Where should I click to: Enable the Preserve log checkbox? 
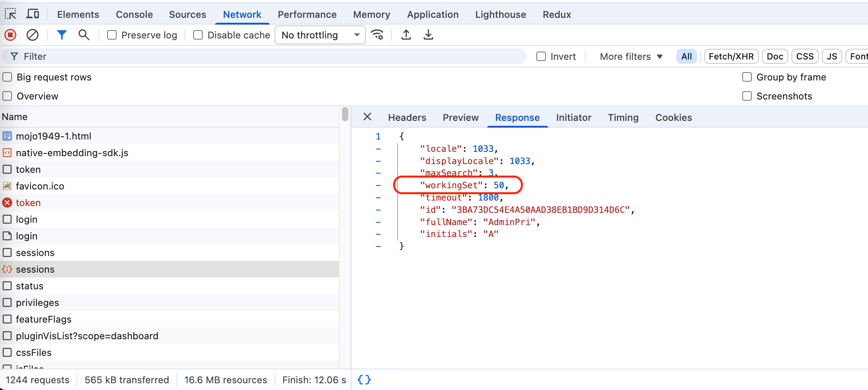coord(112,35)
